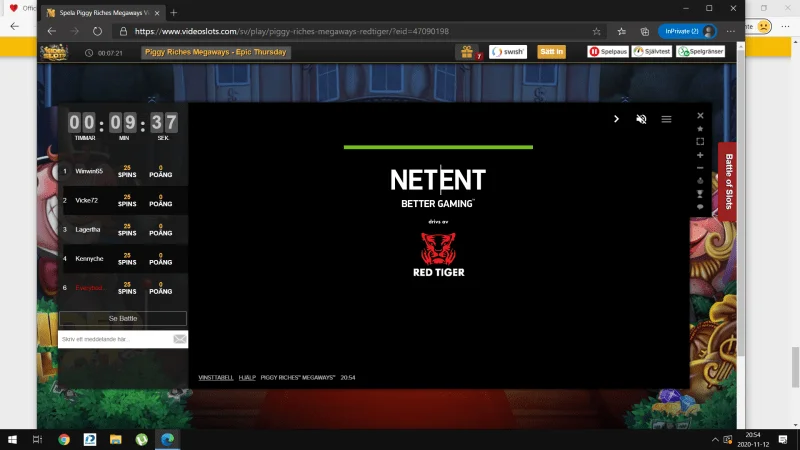This screenshot has width=800, height=450.
Task: Open Task View on taskbar
Action: pos(37,439)
